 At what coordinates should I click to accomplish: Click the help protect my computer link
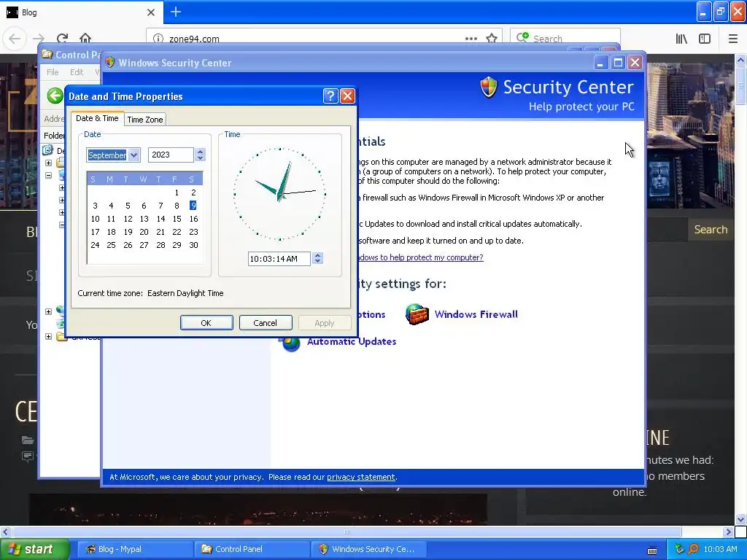click(421, 257)
